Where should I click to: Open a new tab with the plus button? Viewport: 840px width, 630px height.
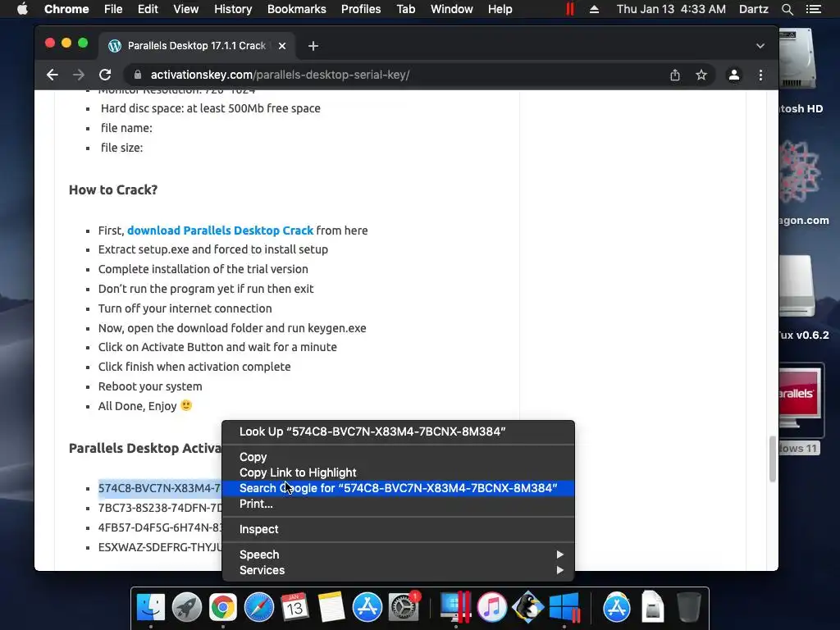[313, 46]
